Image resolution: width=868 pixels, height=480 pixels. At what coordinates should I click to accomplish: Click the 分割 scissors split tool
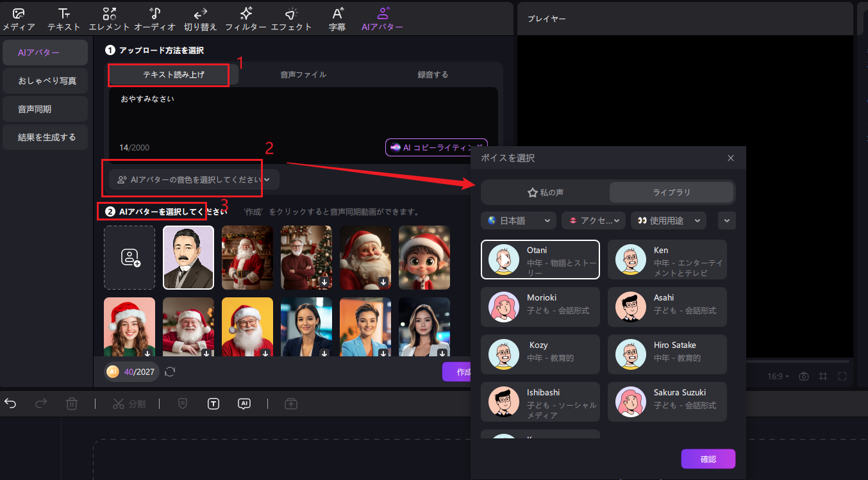coord(129,404)
